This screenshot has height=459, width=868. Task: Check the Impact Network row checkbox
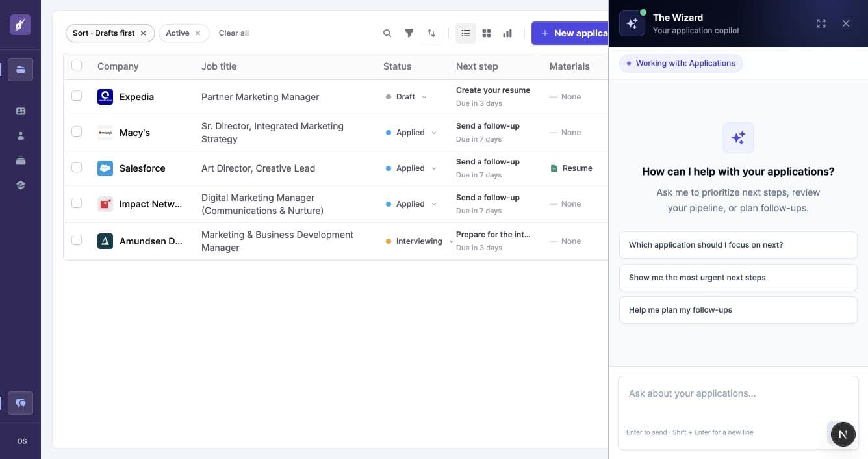[77, 203]
